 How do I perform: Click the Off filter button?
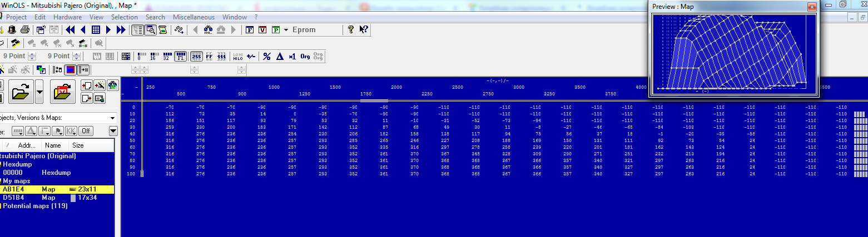coord(86,131)
